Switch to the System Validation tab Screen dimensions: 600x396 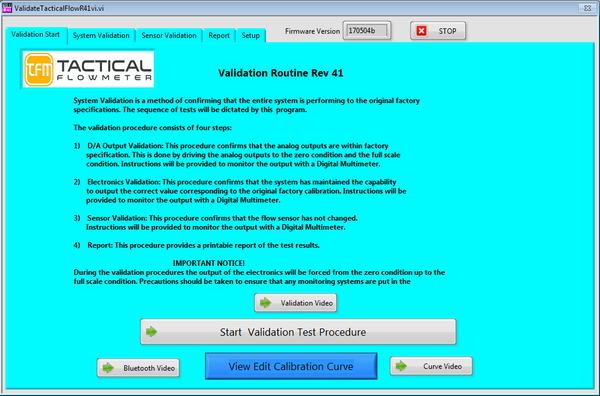101,36
